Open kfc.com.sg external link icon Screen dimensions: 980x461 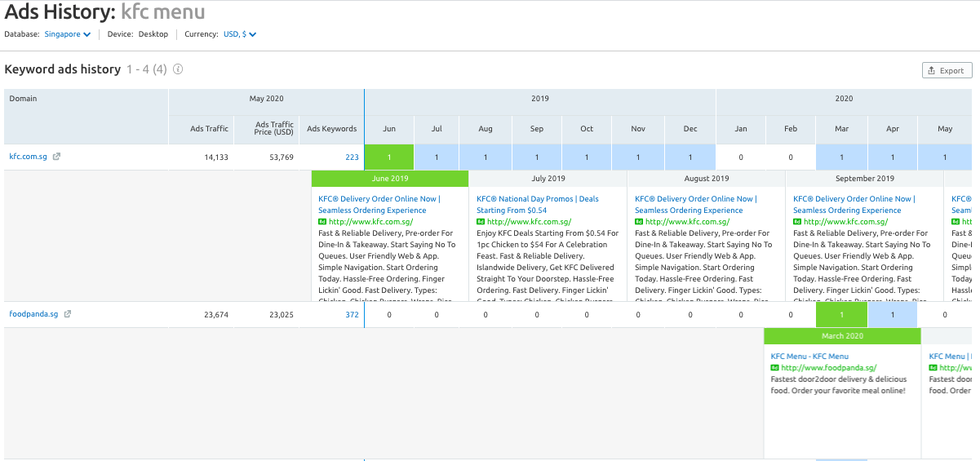click(x=56, y=157)
